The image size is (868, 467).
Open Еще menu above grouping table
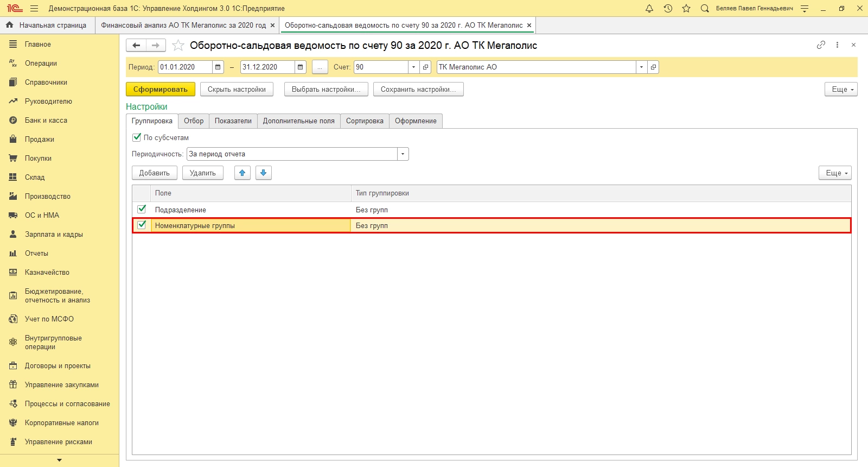(x=835, y=173)
